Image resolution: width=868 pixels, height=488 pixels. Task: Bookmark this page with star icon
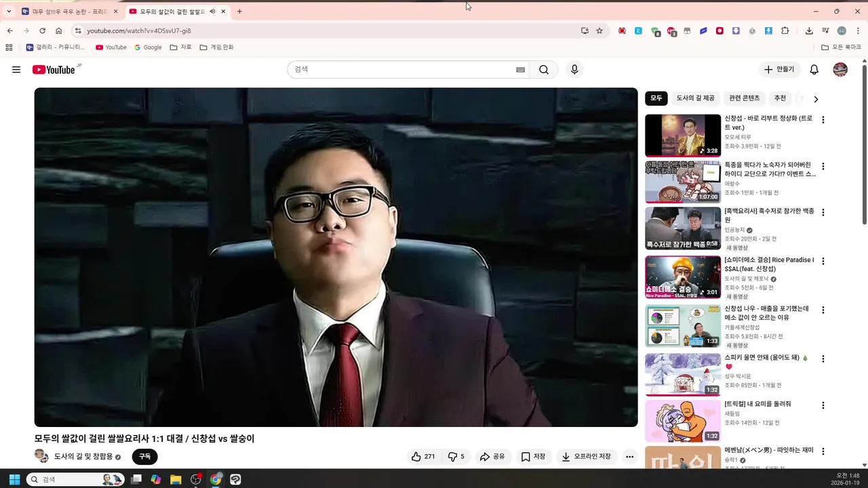click(x=599, y=30)
